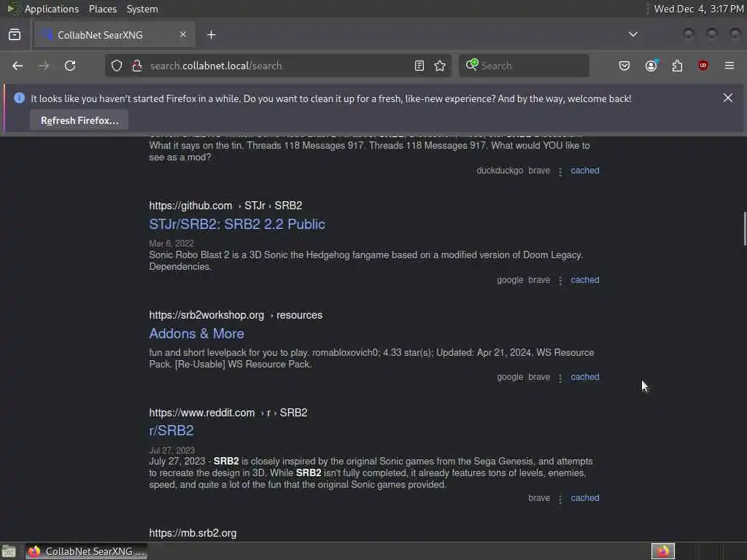Click the info icon in notification bar
This screenshot has width=747, height=560.
[20, 98]
